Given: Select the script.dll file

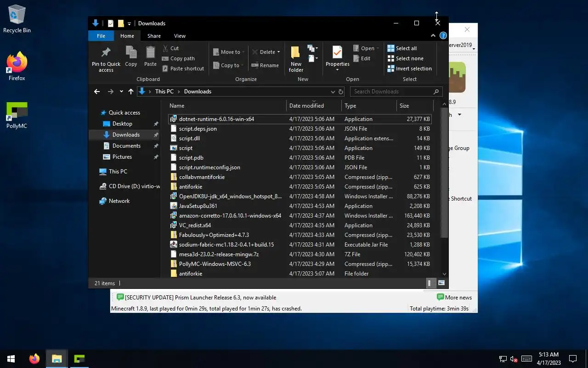Looking at the screenshot, I should [x=300, y=138].
